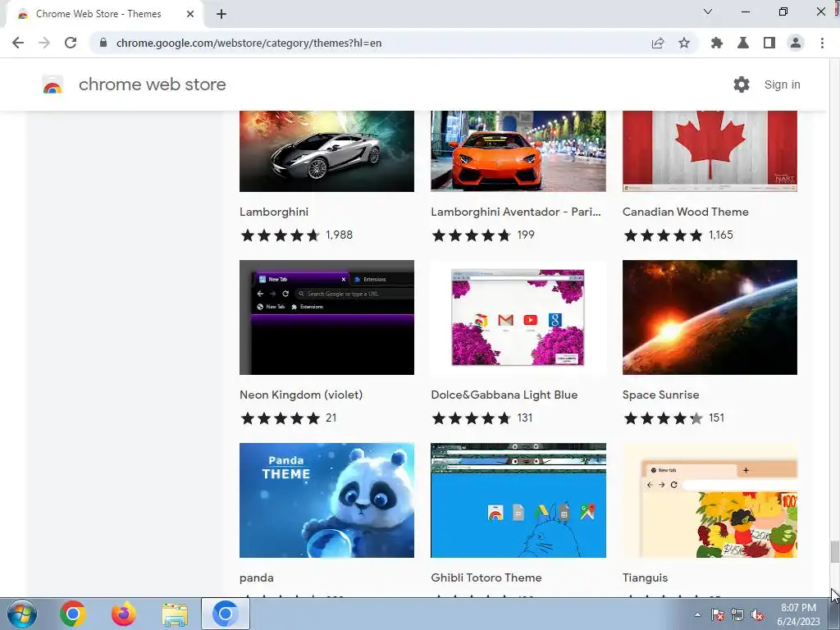840x630 pixels.
Task: Open the Lamborghini theme thumbnail
Action: [x=326, y=151]
